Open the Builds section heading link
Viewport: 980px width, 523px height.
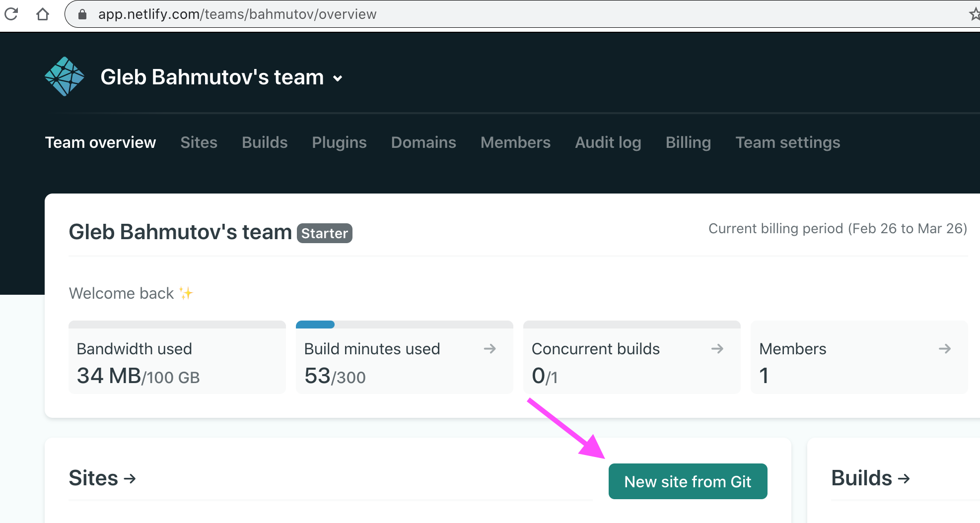871,478
